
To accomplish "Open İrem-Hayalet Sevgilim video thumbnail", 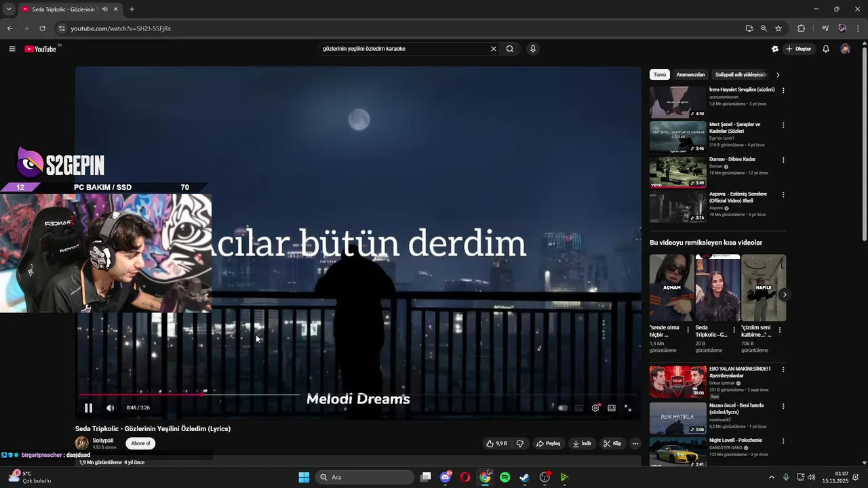I will (x=677, y=102).
